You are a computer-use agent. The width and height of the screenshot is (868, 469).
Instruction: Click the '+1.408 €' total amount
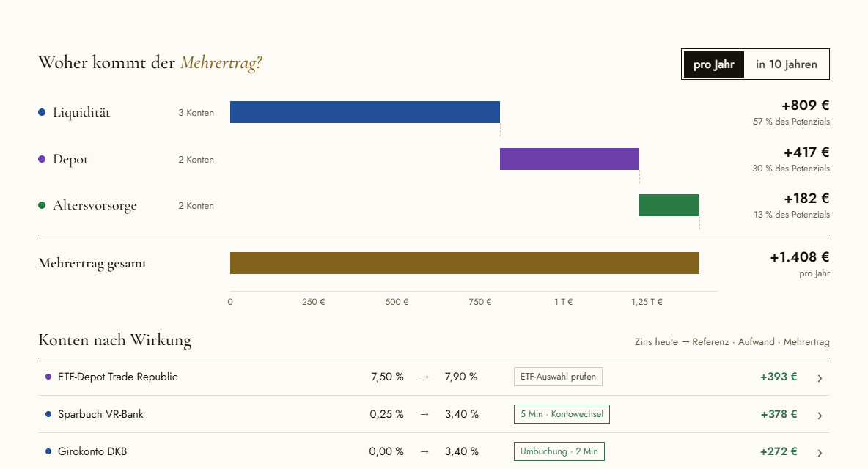coord(800,256)
